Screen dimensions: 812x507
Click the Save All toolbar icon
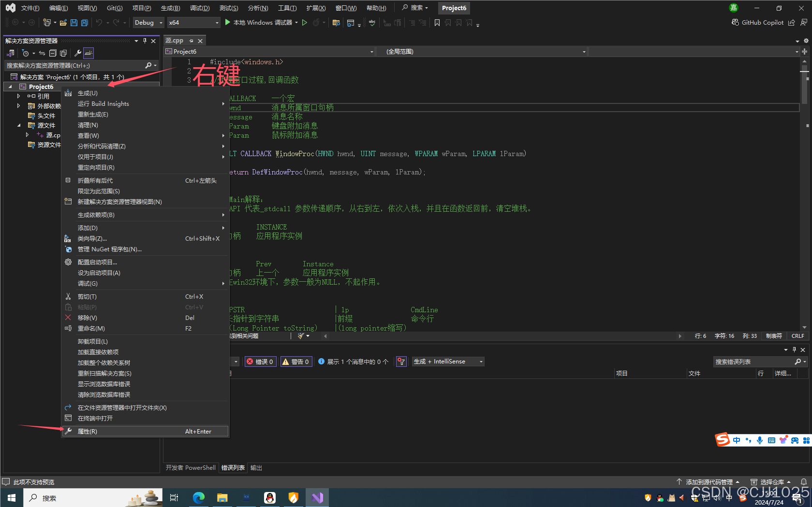[x=84, y=22]
